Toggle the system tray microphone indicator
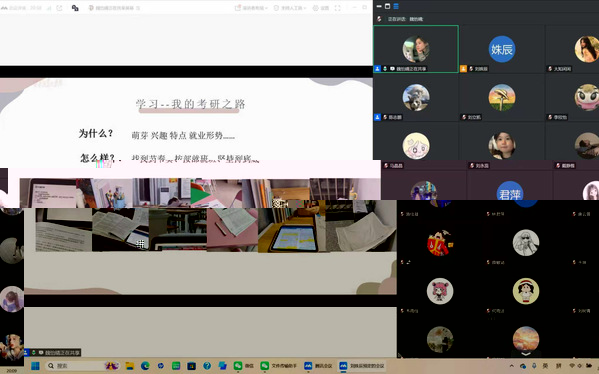Image resolution: width=599 pixels, height=374 pixels. (534, 366)
